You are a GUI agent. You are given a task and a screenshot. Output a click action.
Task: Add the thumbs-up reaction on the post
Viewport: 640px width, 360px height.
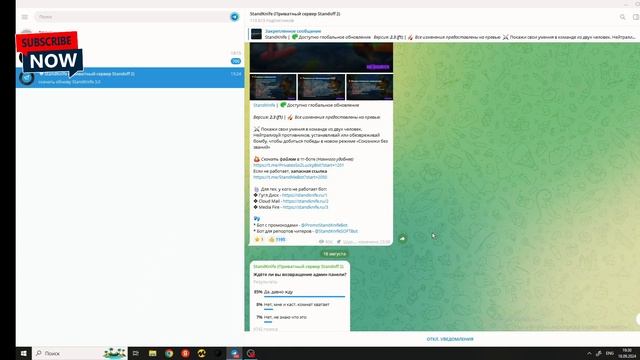(x=277, y=240)
